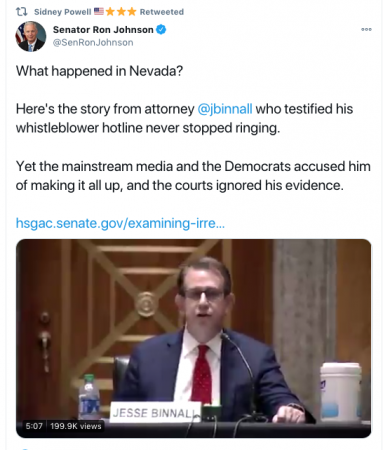Follow the hsgac.senate.gov link
This screenshot has width=383, height=450.
point(120,223)
